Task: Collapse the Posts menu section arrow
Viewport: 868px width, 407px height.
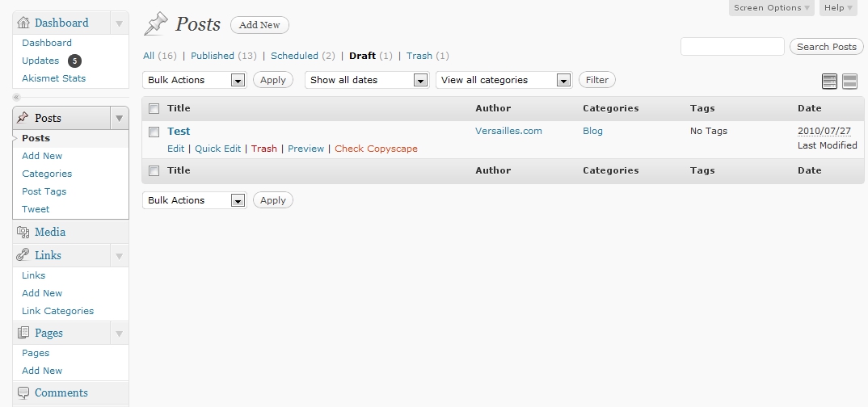Action: pos(119,118)
